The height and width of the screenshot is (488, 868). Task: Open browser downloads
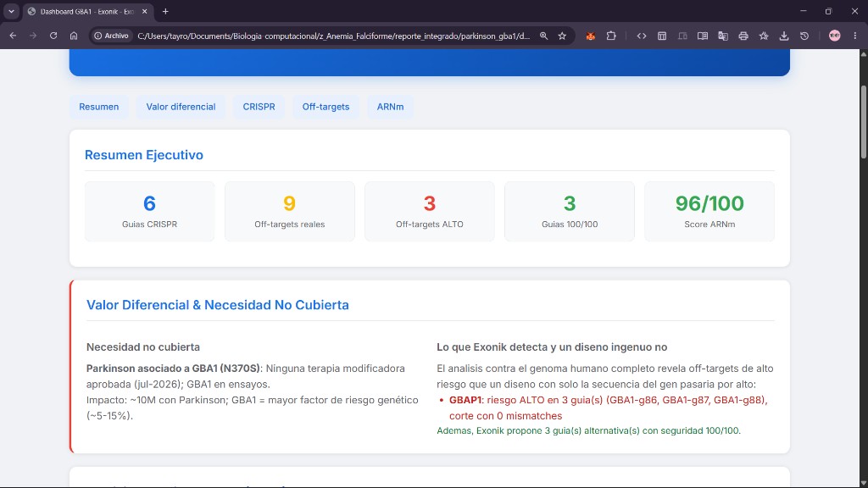point(784,36)
